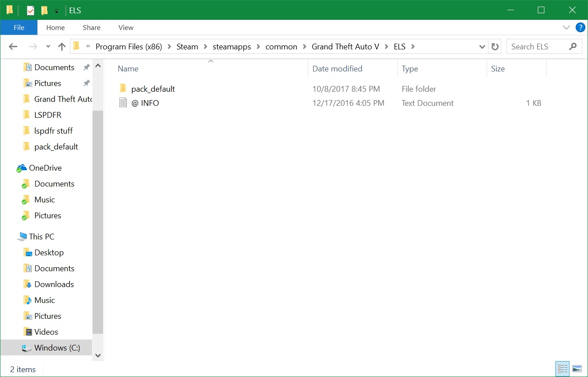Viewport: 588px width, 377px height.
Task: Expand the ribbon with the chevron
Action: [566, 27]
